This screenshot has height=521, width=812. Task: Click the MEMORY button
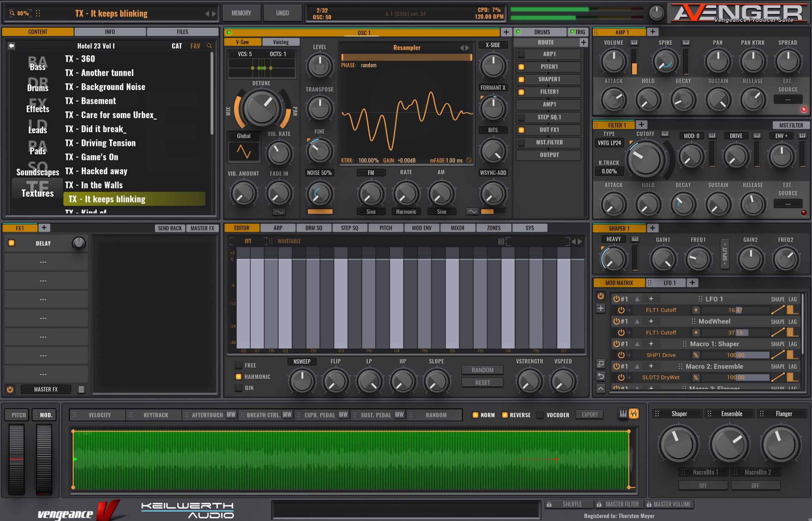[241, 13]
